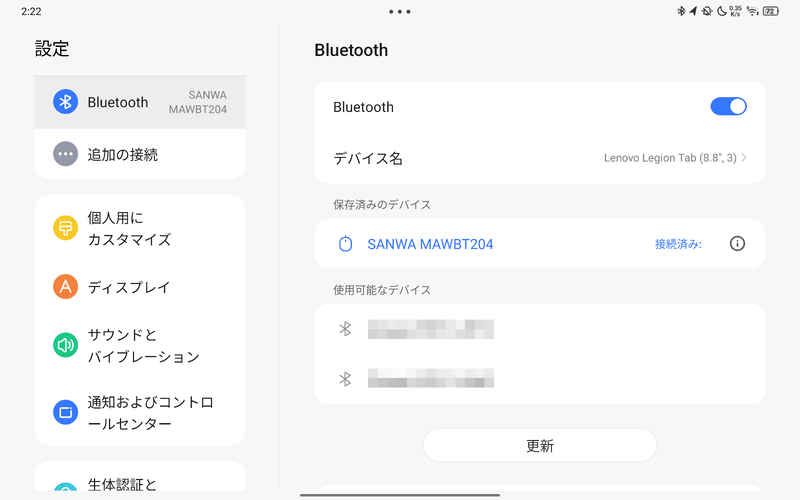Viewport: 800px width, 500px height.
Task: Click the green speaker sound icon
Action: coord(65,345)
